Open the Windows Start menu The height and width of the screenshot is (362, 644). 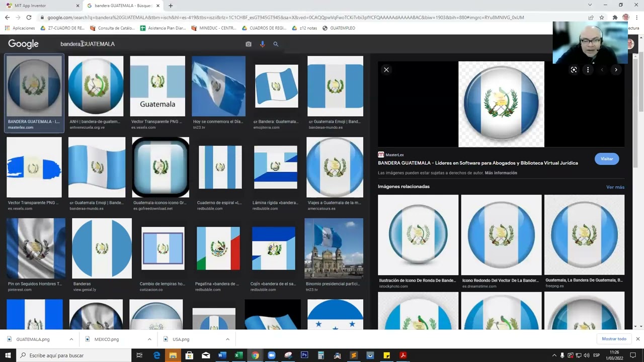8,355
